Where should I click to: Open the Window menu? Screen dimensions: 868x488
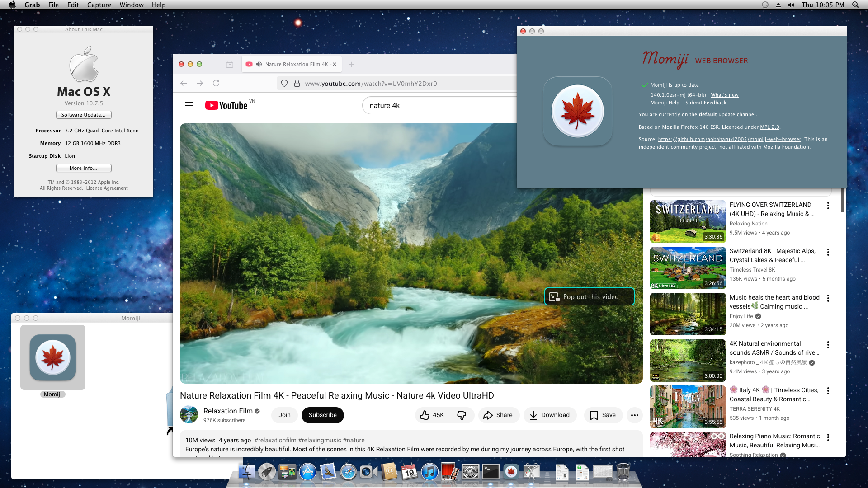(132, 5)
